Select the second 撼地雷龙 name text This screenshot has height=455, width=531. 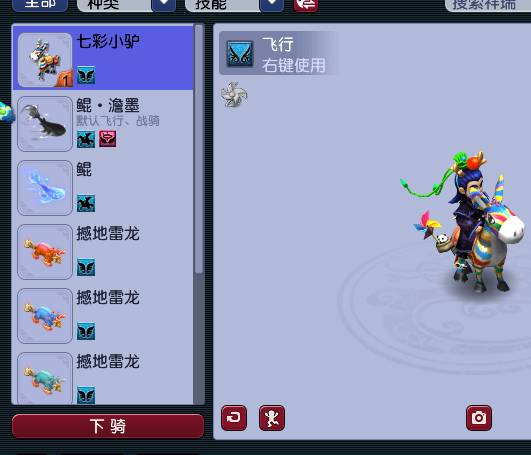click(x=108, y=297)
